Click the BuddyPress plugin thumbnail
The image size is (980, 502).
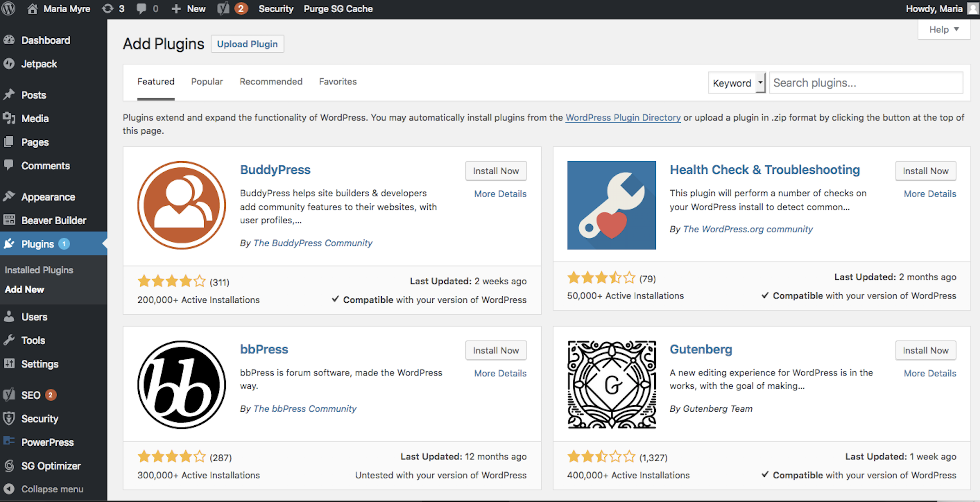coord(182,205)
